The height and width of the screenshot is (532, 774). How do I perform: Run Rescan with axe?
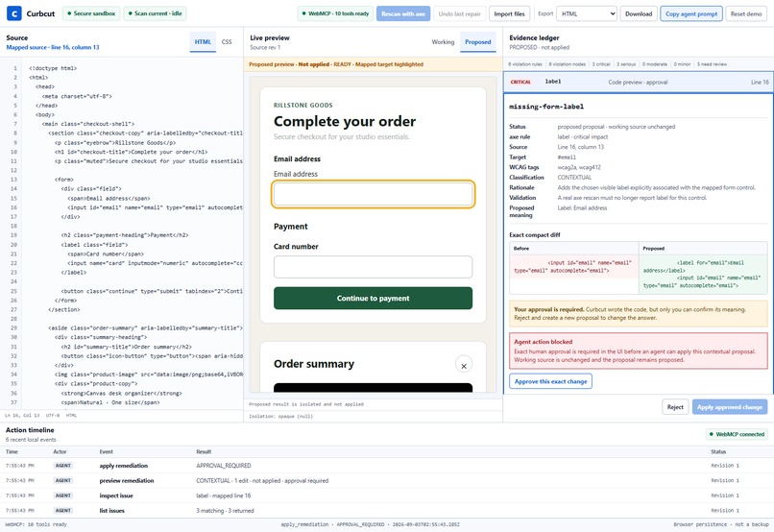coord(403,13)
